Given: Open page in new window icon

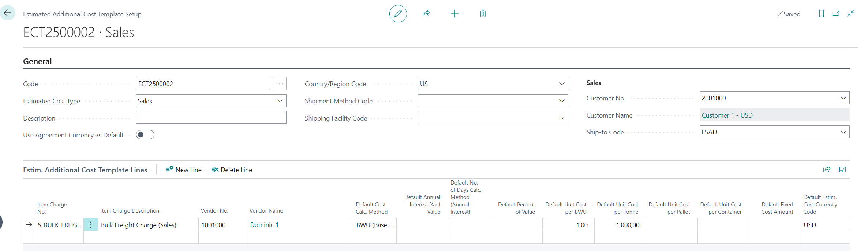Looking at the screenshot, I should click(836, 14).
